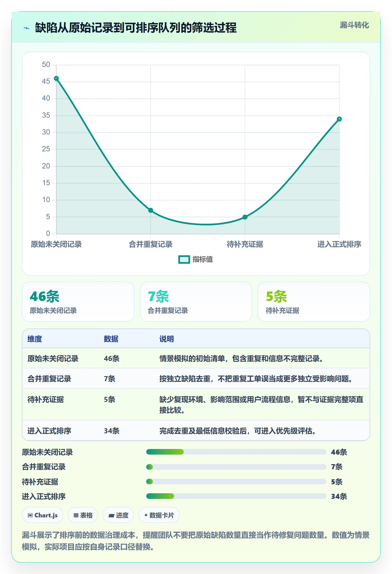Select the 46条 cell in the table
The height and width of the screenshot is (574, 392).
tap(112, 358)
